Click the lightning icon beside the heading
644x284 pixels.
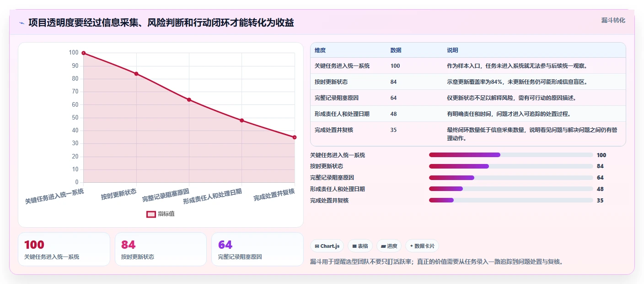coord(21,23)
